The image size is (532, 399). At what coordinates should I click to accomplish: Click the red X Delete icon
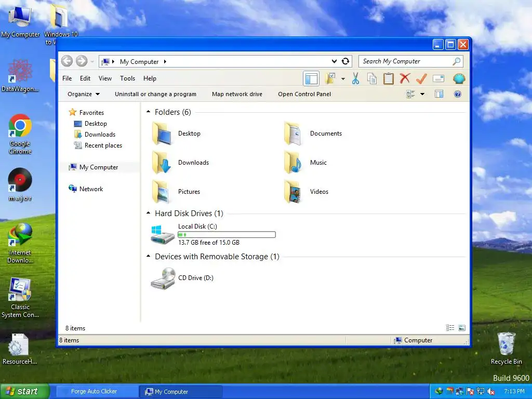coord(405,78)
